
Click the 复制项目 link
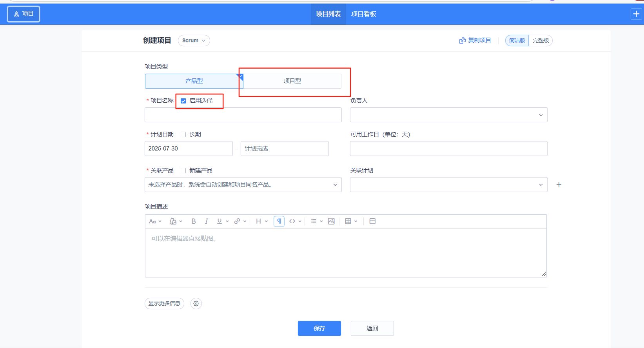coord(479,40)
